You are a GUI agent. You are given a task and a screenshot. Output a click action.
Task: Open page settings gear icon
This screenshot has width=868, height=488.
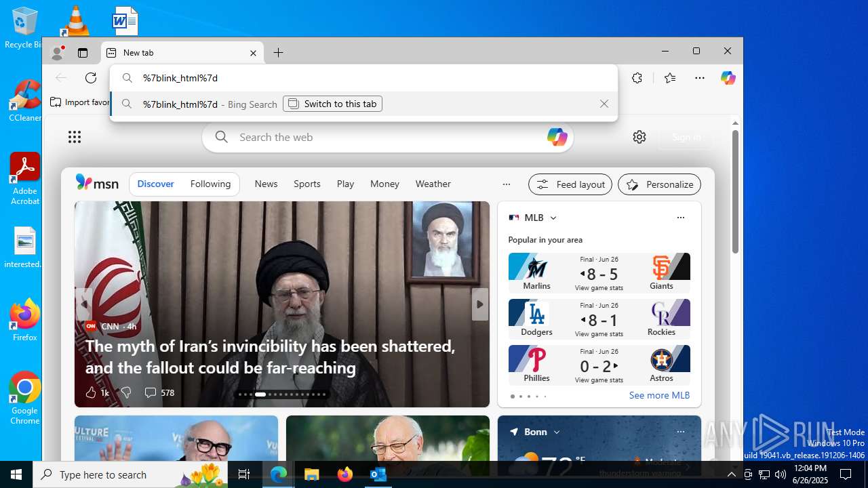pyautogui.click(x=639, y=137)
